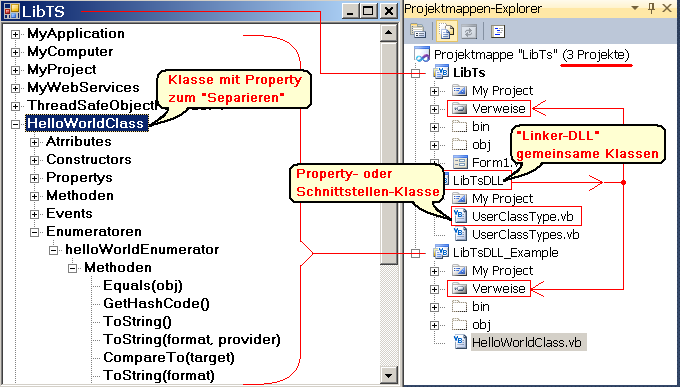
Task: Click Verweise icon under LibTs project
Action: [459, 108]
